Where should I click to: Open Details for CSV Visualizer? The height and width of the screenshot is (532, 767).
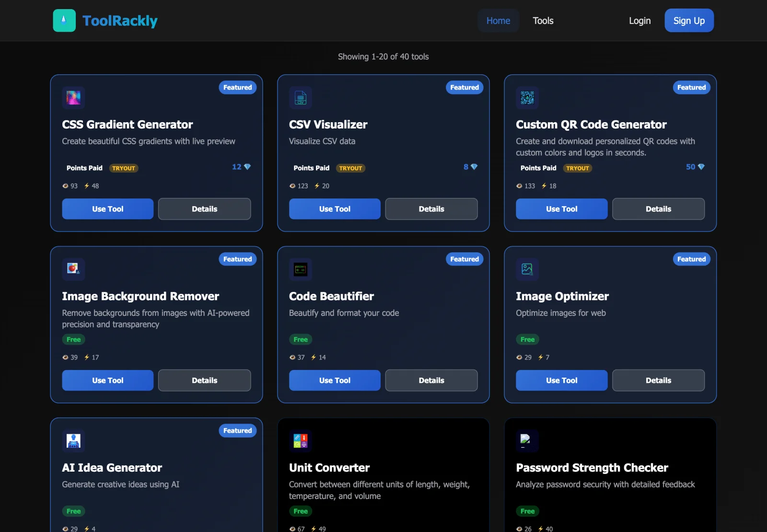click(431, 209)
